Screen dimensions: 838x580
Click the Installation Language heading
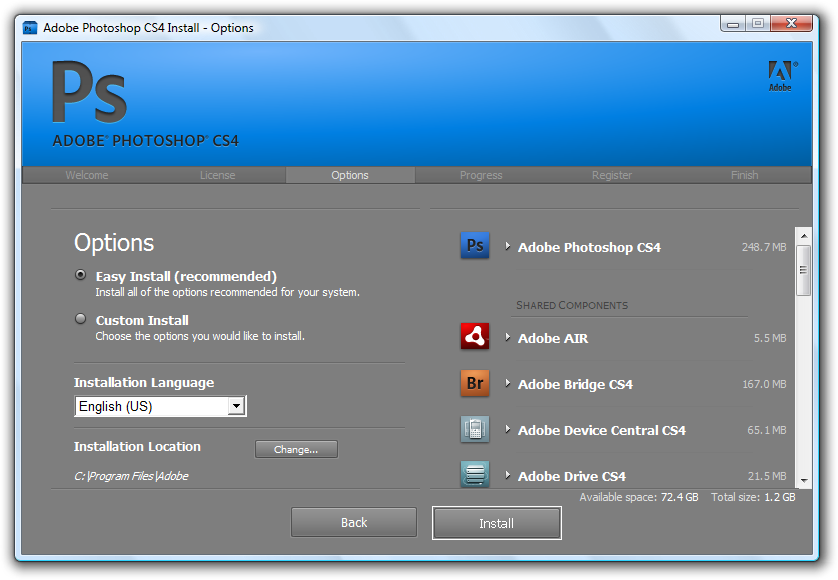[x=144, y=382]
